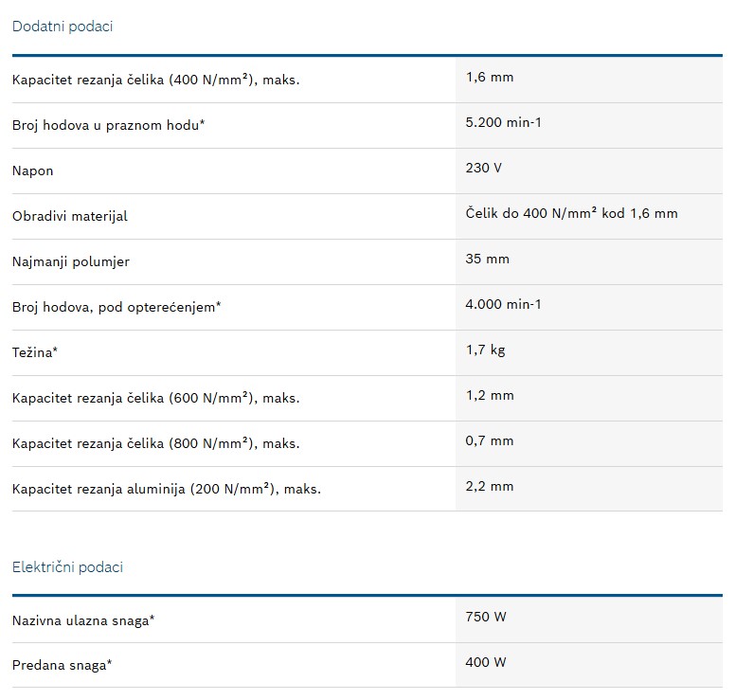Select the 'Obradivi materijal' label
The width and height of the screenshot is (735, 700).
[x=70, y=216]
